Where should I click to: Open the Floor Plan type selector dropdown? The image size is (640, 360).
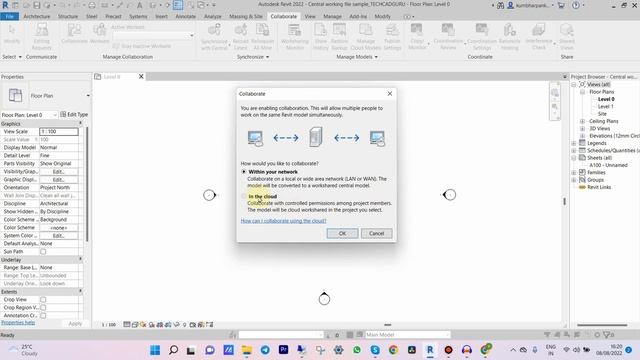click(x=88, y=96)
